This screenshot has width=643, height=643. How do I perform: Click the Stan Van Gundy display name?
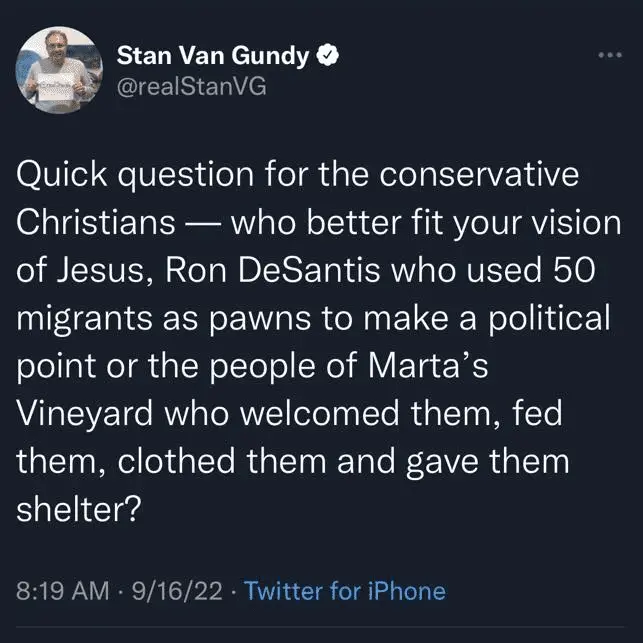coord(213,56)
